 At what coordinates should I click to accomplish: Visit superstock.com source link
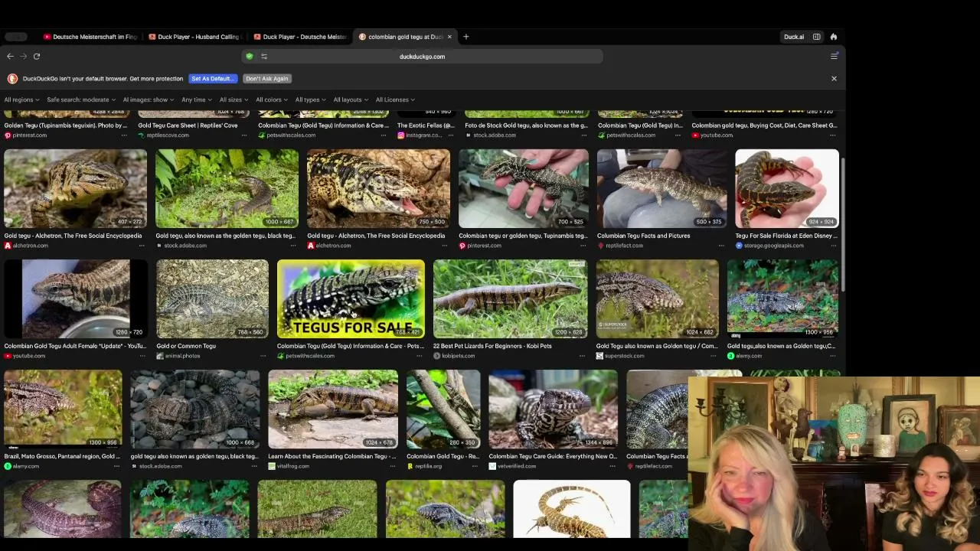coord(621,356)
